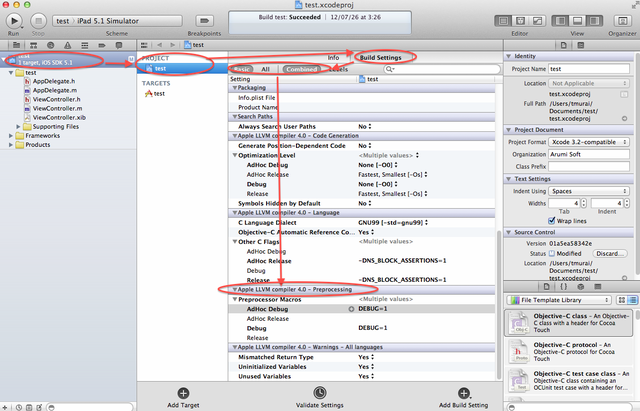The image size is (640, 411).
Task: Show the Project navigator
Action: (16, 45)
